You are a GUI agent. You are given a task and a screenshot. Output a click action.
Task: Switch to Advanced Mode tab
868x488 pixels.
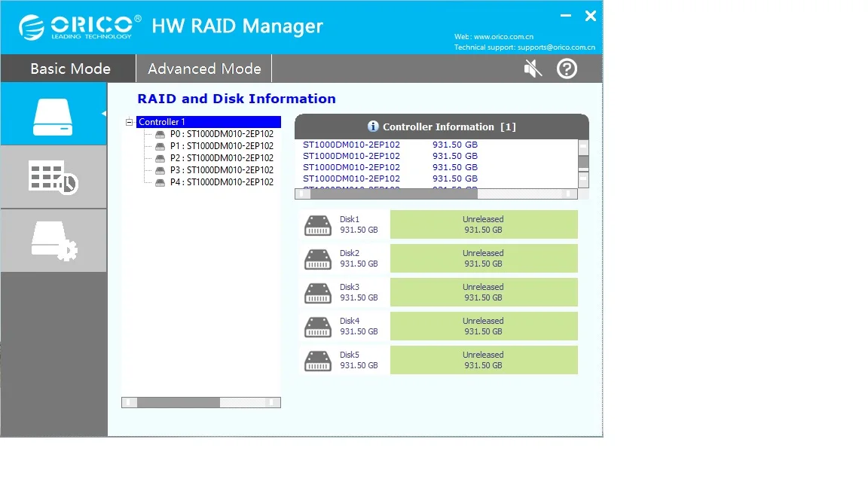coord(204,69)
